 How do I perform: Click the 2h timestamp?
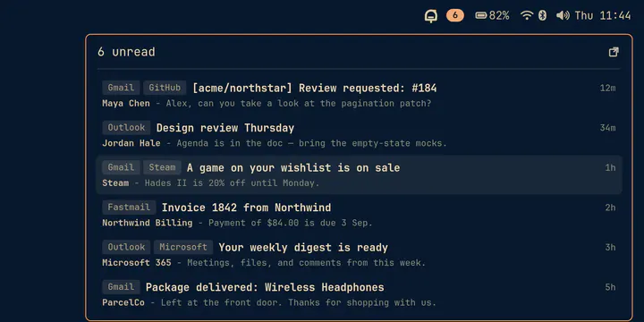coord(610,208)
